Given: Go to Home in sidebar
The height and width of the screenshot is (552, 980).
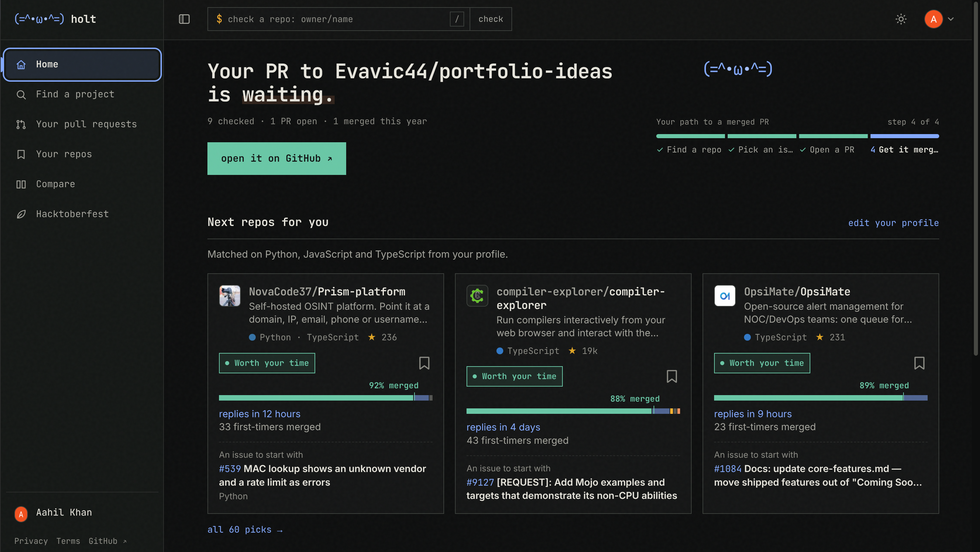Looking at the screenshot, I should tap(82, 64).
